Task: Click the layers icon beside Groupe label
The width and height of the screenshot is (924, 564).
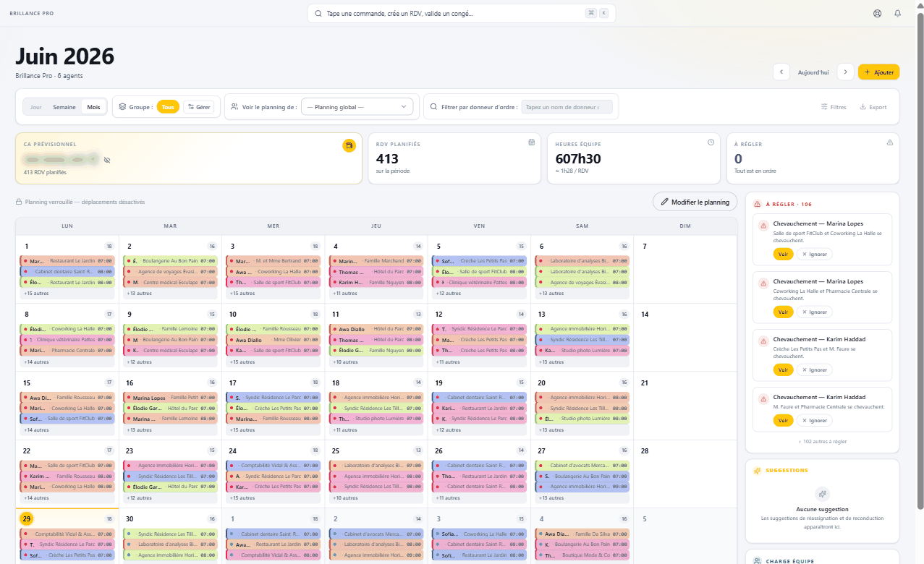Action: coord(122,107)
